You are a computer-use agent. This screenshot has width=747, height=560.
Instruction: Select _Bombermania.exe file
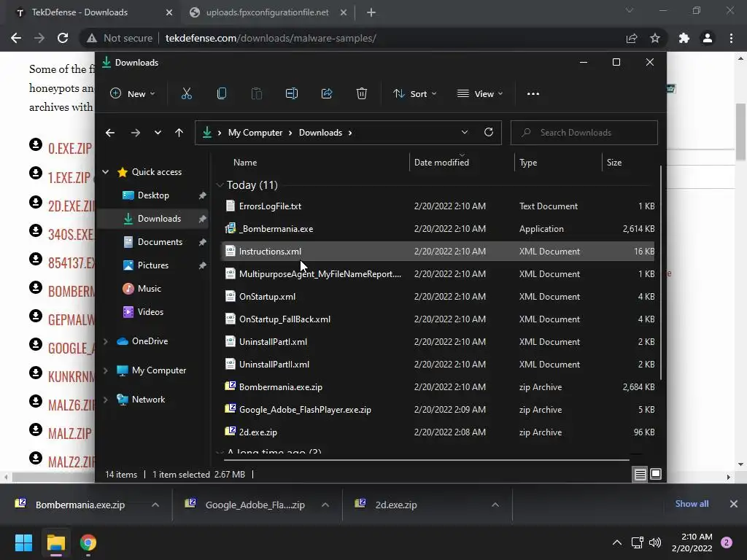point(438,228)
